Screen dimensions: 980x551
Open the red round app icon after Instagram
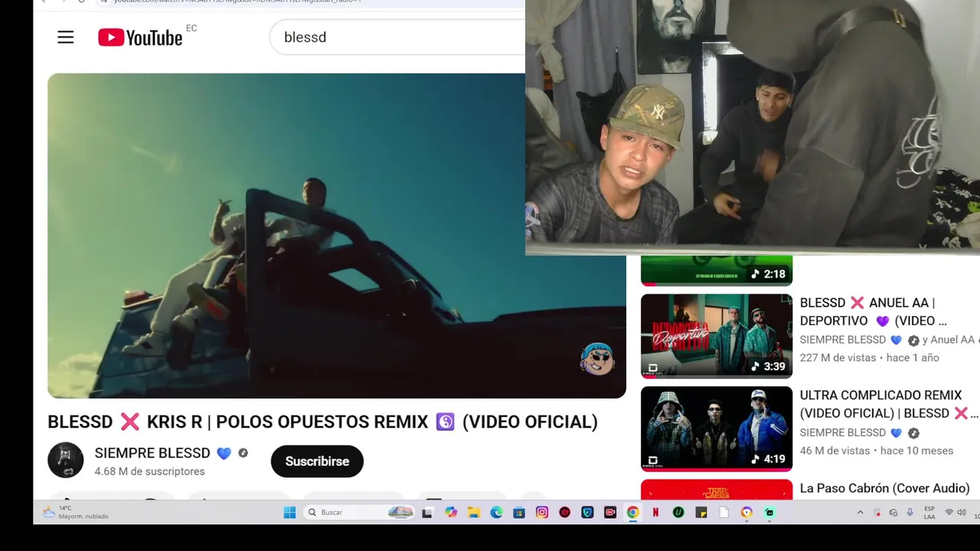click(x=565, y=513)
